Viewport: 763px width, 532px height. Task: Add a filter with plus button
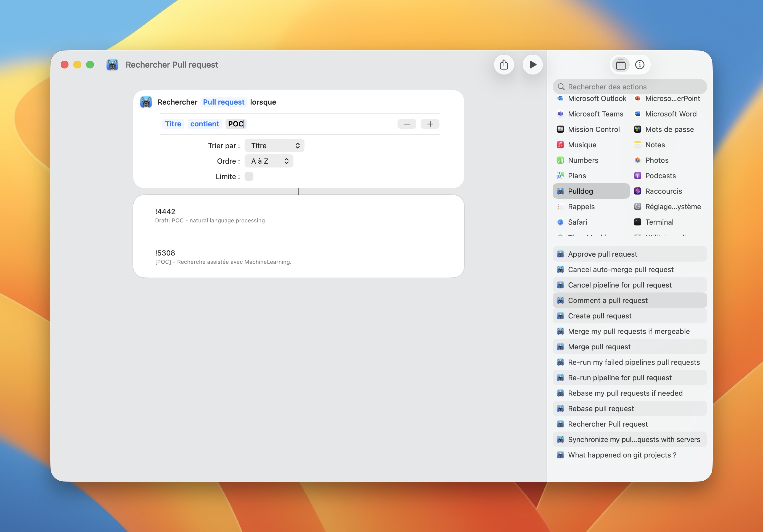(x=430, y=124)
